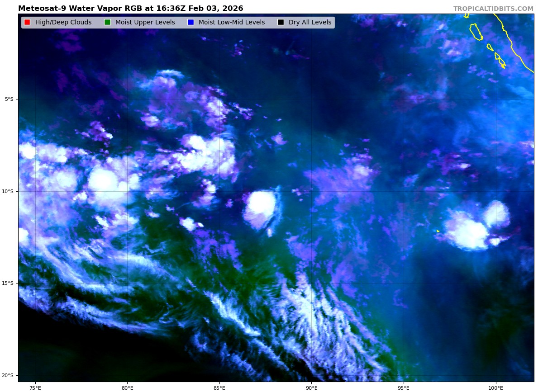This screenshot has width=543, height=392.
Task: Click the red High/Deep Clouds legend swatch
Action: pos(27,23)
